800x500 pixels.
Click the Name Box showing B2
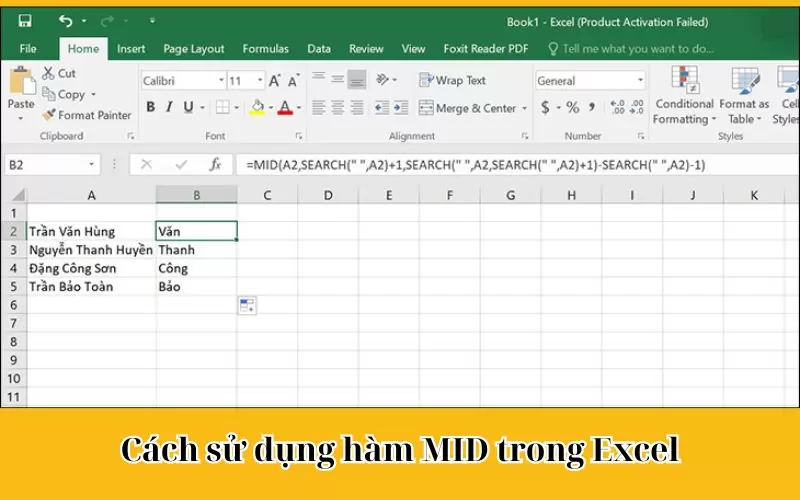coord(52,165)
